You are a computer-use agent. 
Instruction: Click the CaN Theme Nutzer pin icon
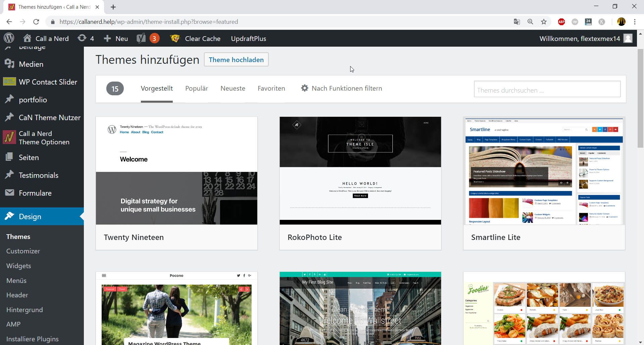[x=9, y=117]
